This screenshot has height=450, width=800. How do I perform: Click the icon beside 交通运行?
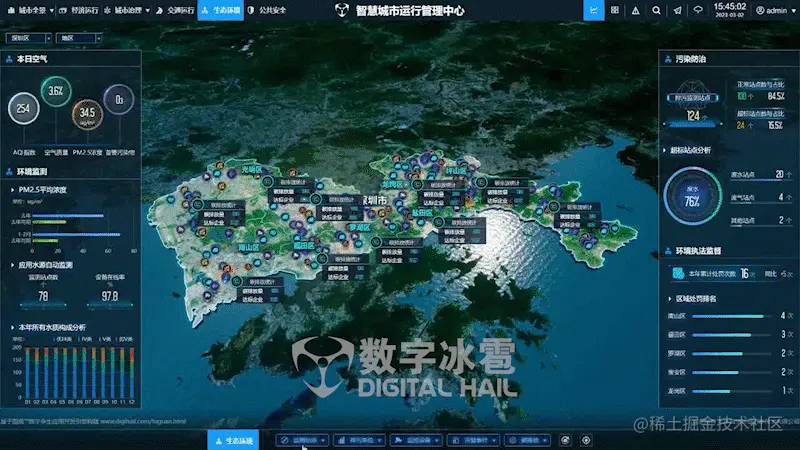coord(159,10)
